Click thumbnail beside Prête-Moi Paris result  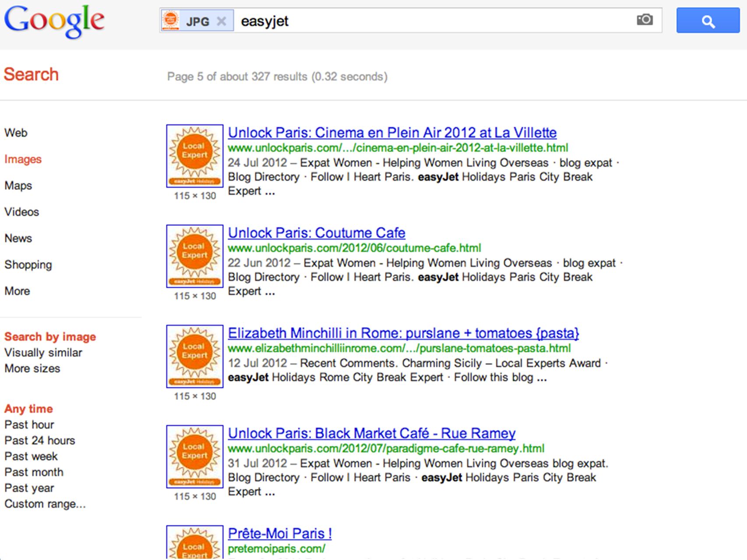point(195,542)
